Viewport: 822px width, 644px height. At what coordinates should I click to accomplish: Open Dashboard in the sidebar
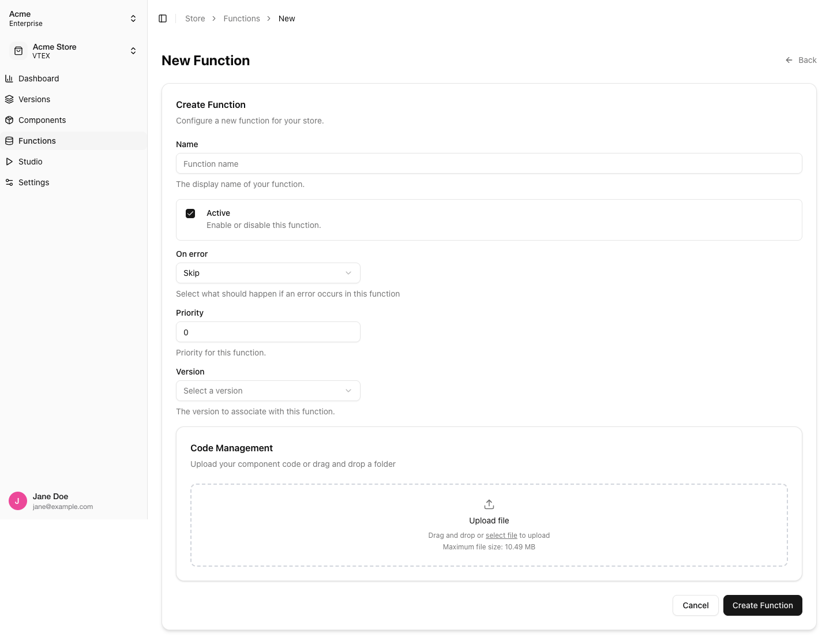click(73, 78)
